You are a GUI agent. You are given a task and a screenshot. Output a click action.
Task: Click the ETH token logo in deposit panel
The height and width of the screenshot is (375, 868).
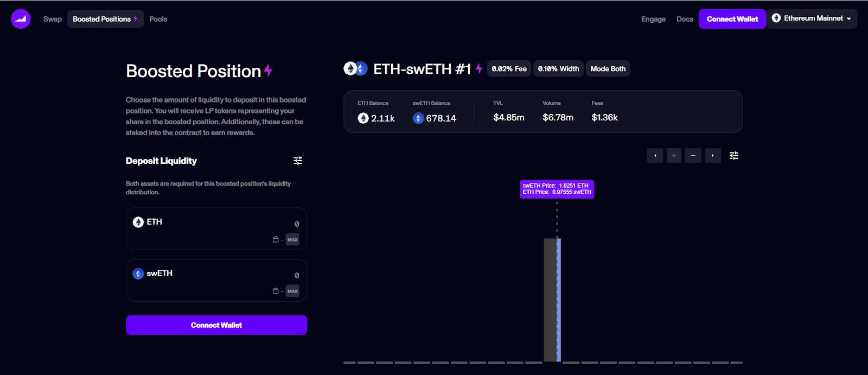136,221
